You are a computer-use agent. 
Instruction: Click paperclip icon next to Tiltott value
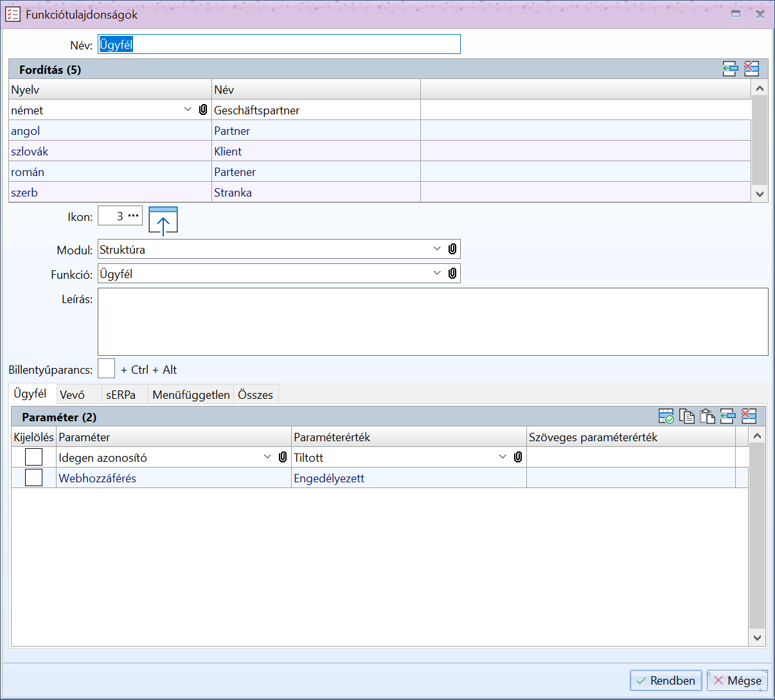pos(518,457)
